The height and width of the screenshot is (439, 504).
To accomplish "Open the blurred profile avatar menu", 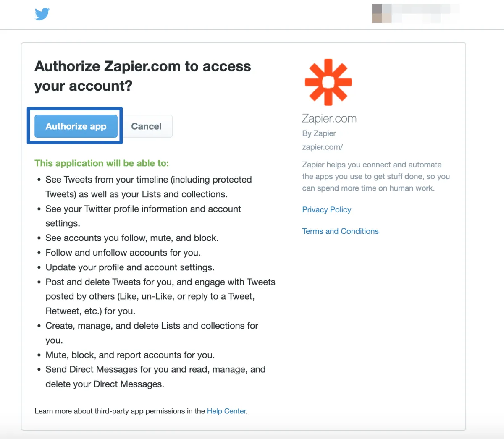I will [382, 13].
